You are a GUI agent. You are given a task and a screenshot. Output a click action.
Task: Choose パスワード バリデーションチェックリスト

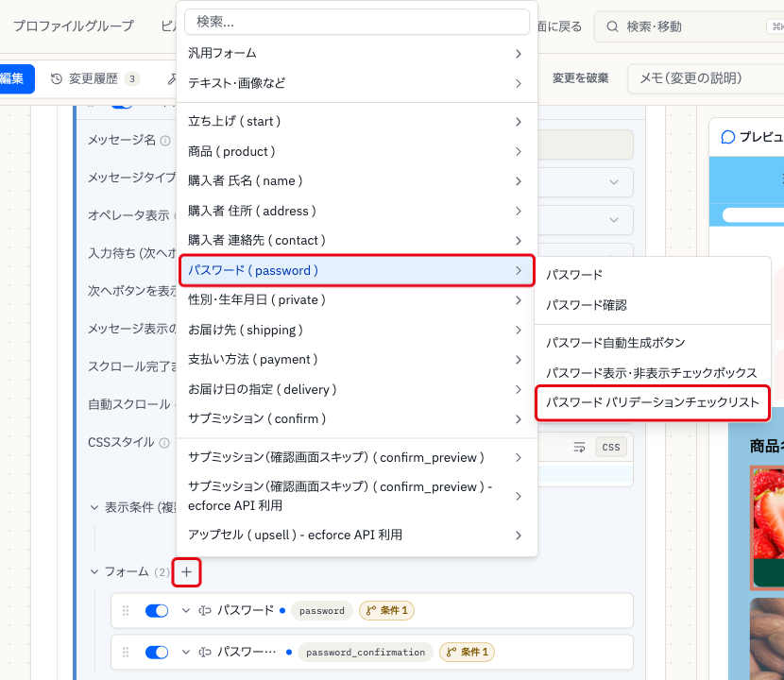[653, 402]
